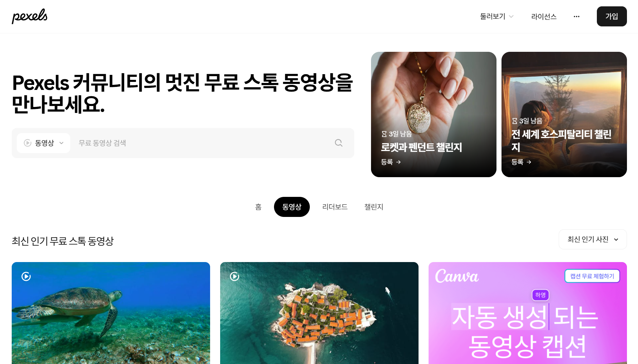Switch to the 리더보드 tab
Viewport: 638px width, 364px height.
click(335, 207)
